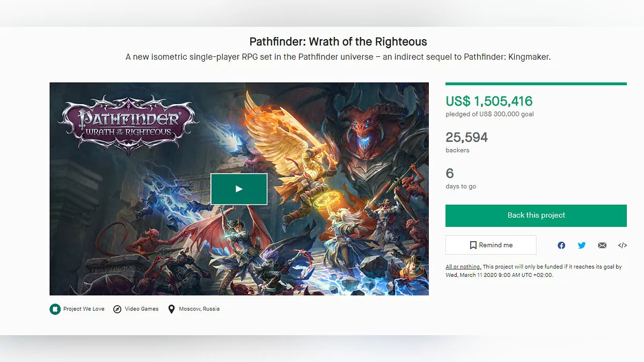Screen dimensions: 644x362
Task: Open the Video Games category link
Action: coord(142,309)
